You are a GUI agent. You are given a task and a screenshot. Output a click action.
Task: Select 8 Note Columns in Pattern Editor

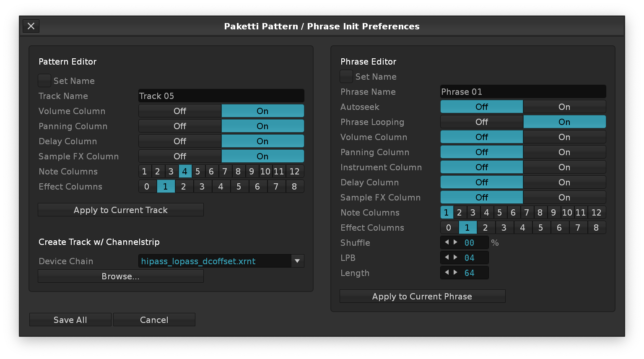pos(238,171)
